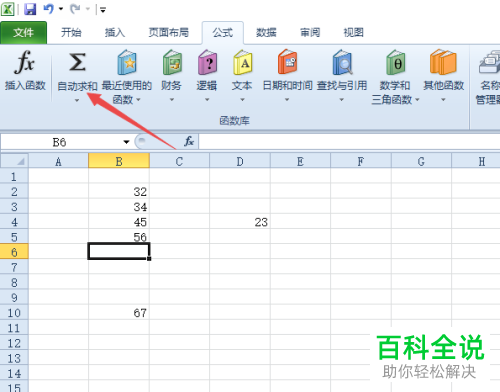Screen dimensions: 500x392
Task: Switch to the 数据 (Data) tab
Action: click(266, 33)
